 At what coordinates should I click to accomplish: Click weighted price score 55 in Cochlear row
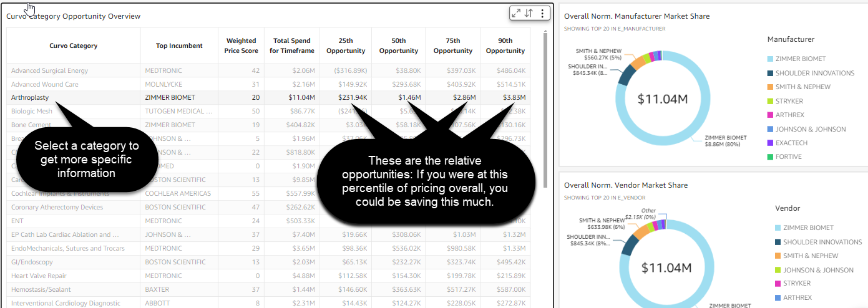[255, 193]
